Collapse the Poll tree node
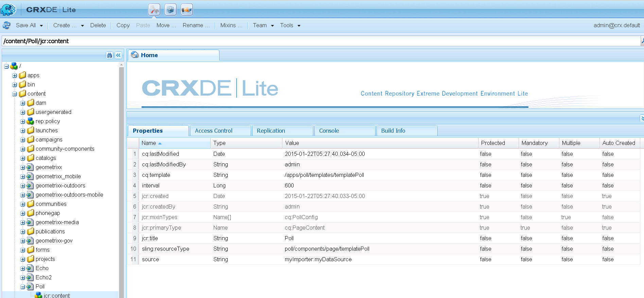Viewport: 644px width, 298px height. pos(23,287)
